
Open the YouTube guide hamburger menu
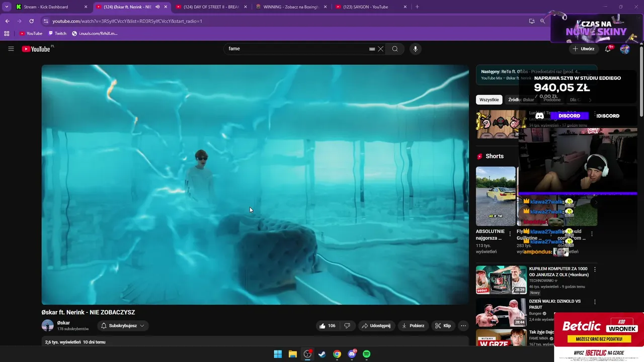coord(11,49)
